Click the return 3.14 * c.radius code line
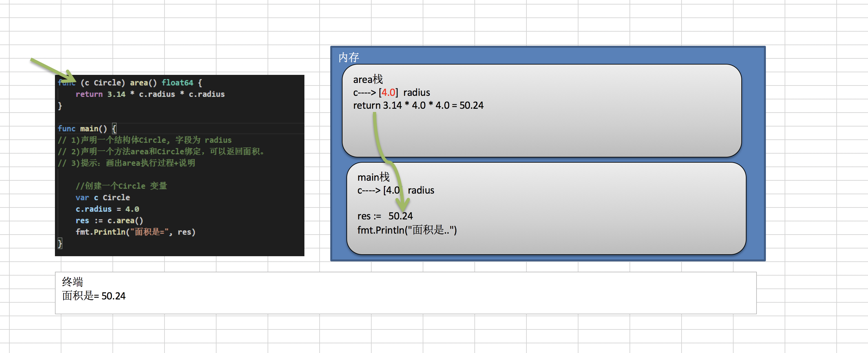This screenshot has width=868, height=353. (150, 94)
